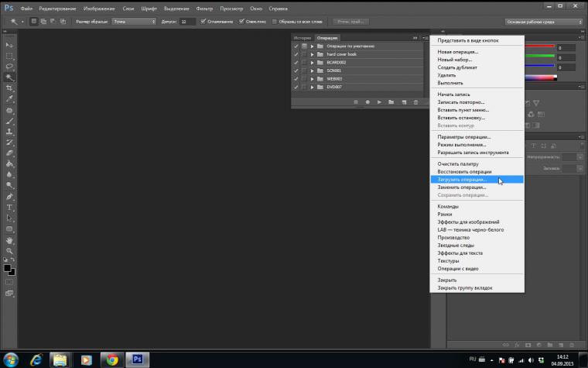Click the stop recording button in Actions panel

point(356,102)
